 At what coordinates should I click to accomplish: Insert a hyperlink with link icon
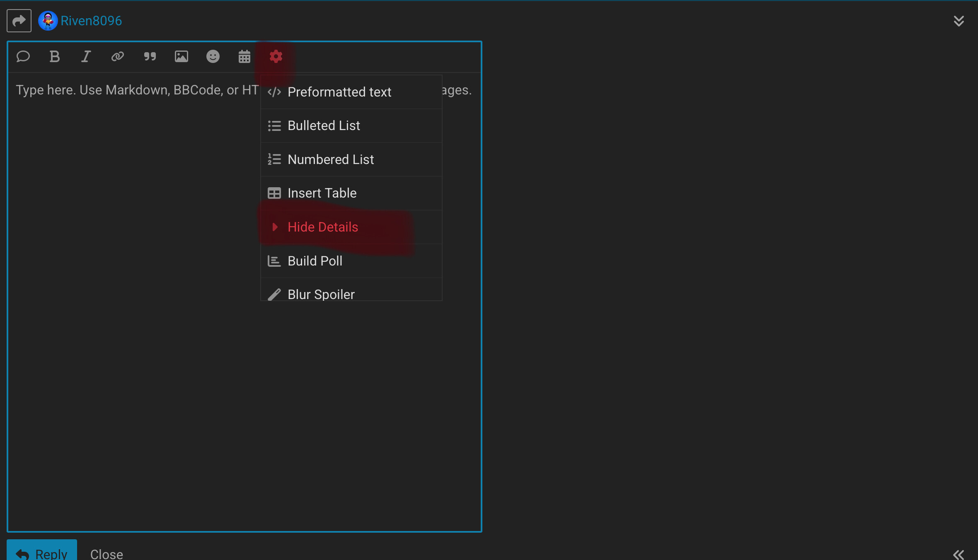(117, 56)
